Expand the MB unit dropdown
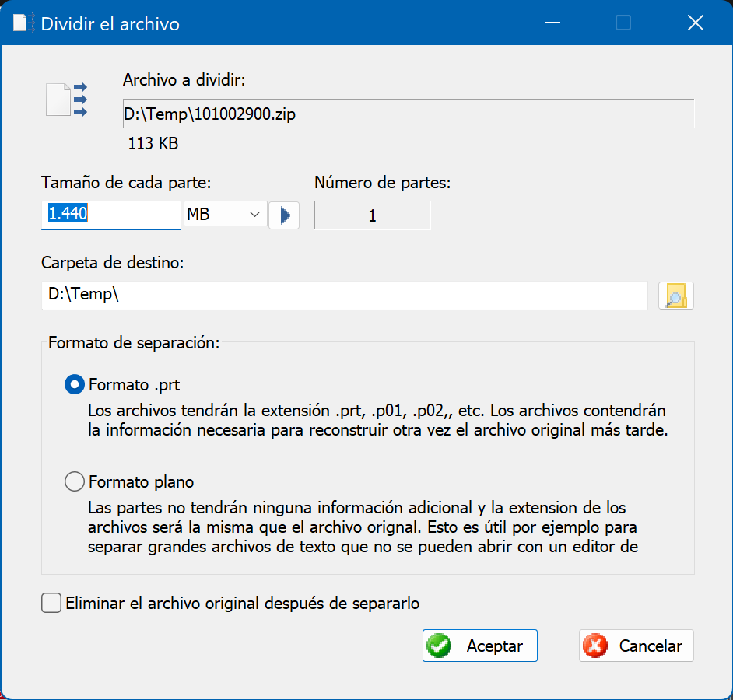 point(226,214)
